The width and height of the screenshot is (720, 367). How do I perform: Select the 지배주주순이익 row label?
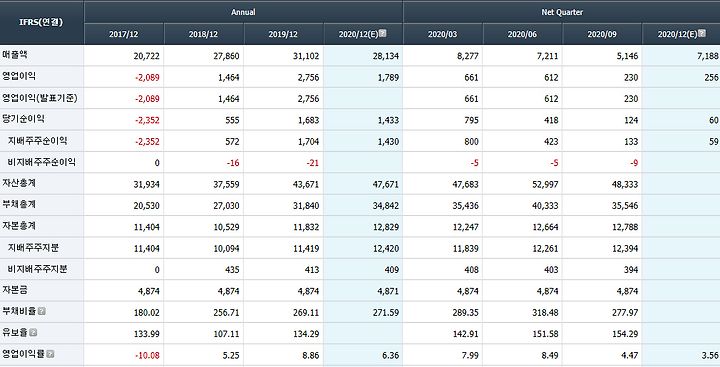[37, 141]
